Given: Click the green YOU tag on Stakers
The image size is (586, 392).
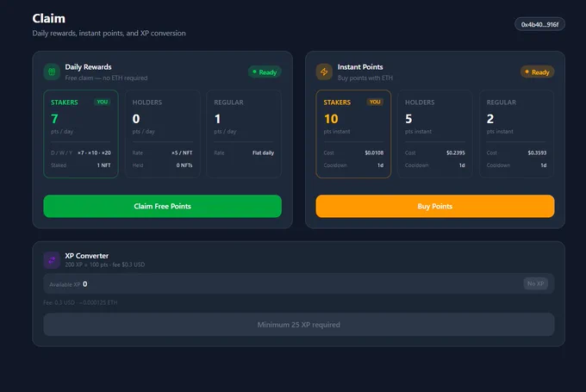Looking at the screenshot, I should coord(102,102).
